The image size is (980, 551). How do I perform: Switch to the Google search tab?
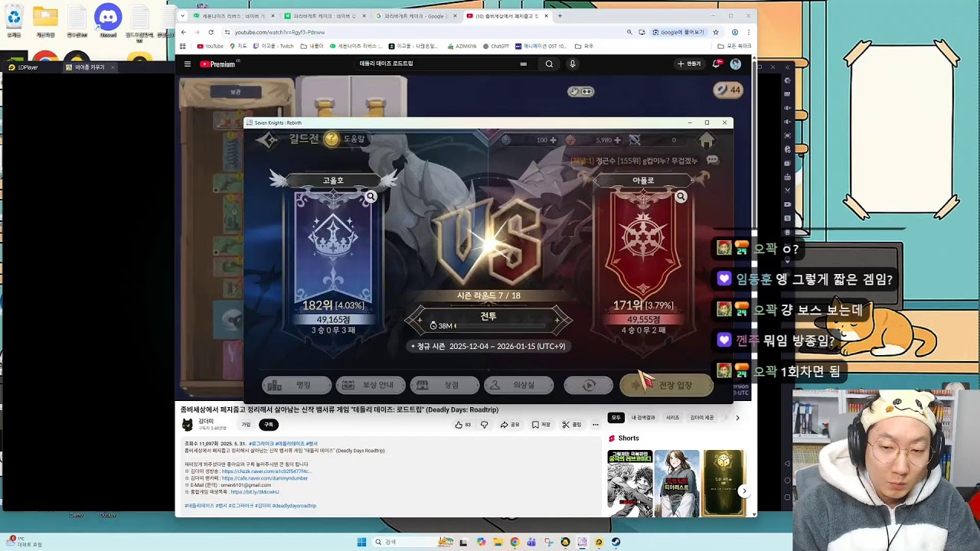coord(416,15)
